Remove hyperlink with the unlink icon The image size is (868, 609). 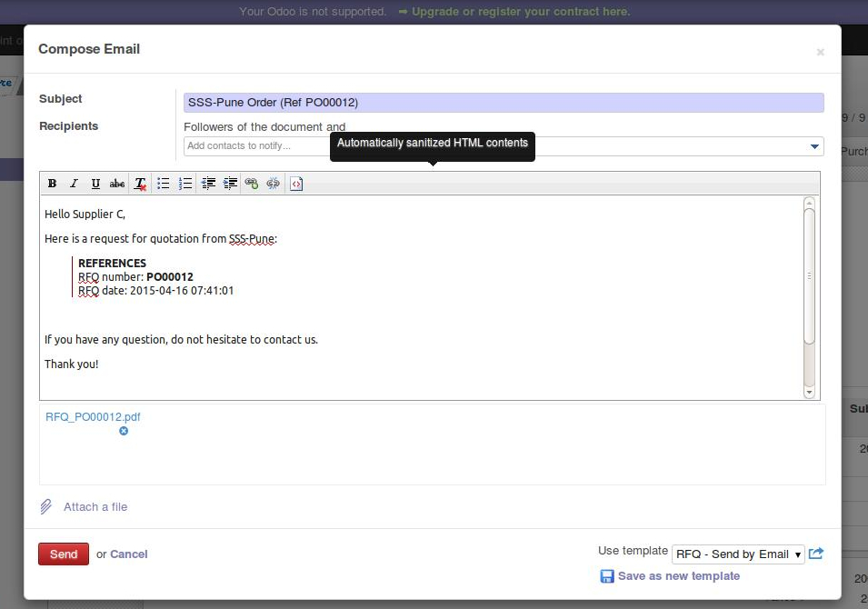pyautogui.click(x=274, y=184)
